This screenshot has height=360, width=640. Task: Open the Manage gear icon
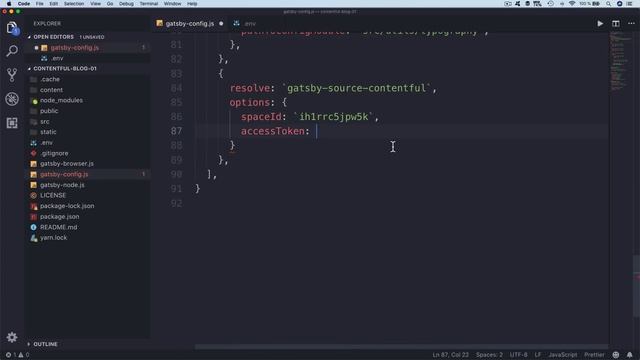coord(12,337)
